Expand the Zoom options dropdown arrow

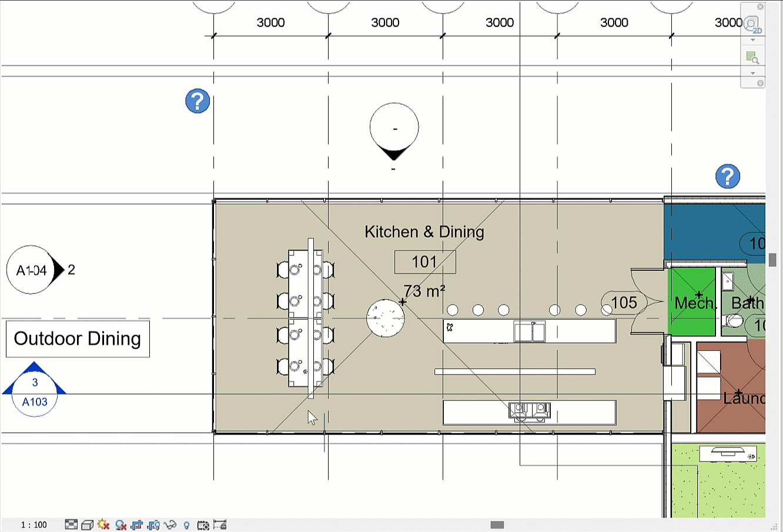click(x=753, y=73)
